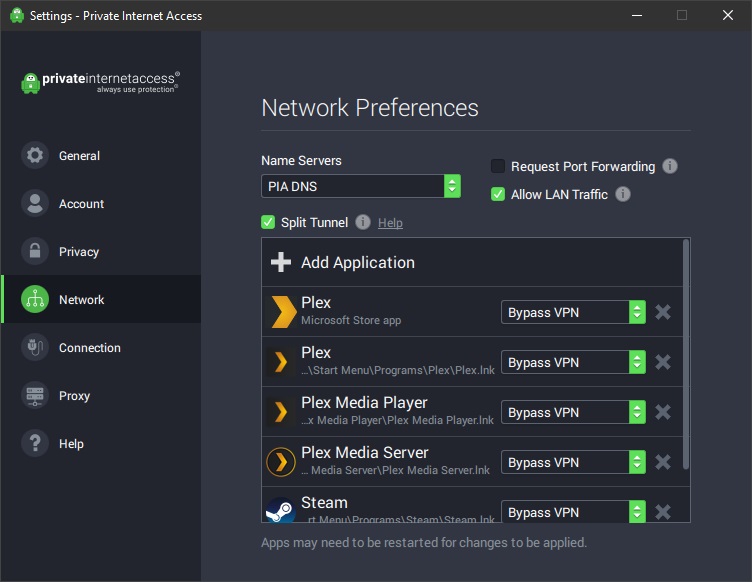The height and width of the screenshot is (582, 752).
Task: Remove the Plex Media Player entry
Action: point(662,412)
